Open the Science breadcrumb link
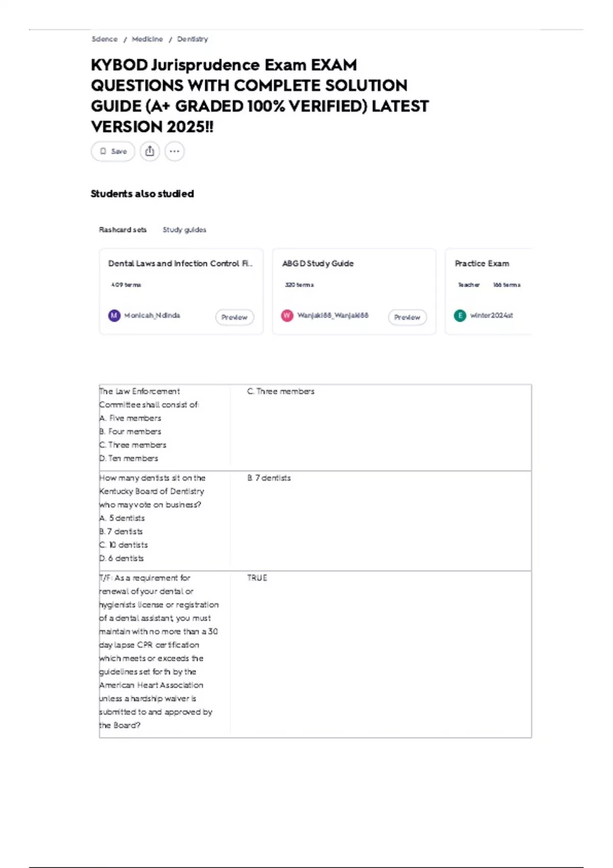The height and width of the screenshot is (868, 613). pos(105,39)
